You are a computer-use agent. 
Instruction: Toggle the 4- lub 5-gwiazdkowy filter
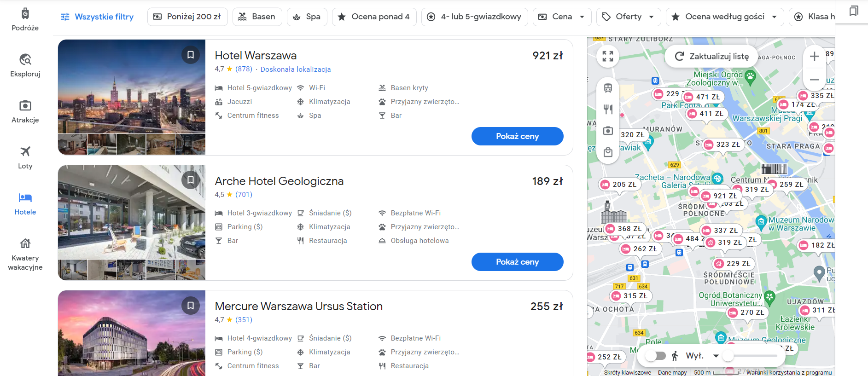point(474,17)
